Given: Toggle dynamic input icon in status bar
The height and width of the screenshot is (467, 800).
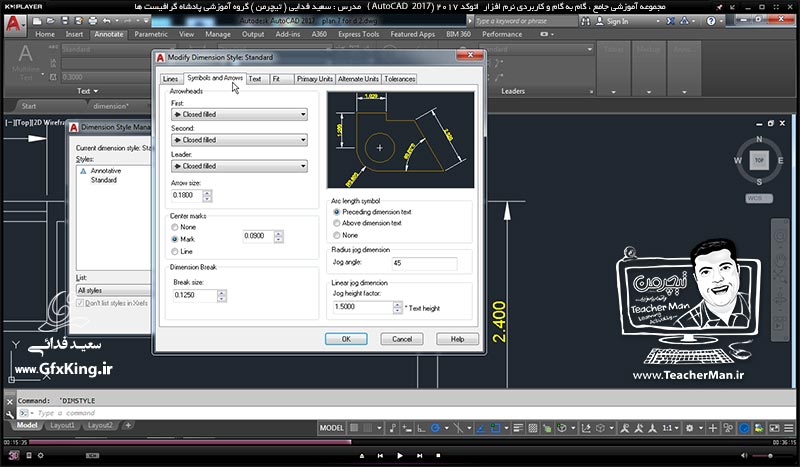Looking at the screenshot, I should 407,428.
